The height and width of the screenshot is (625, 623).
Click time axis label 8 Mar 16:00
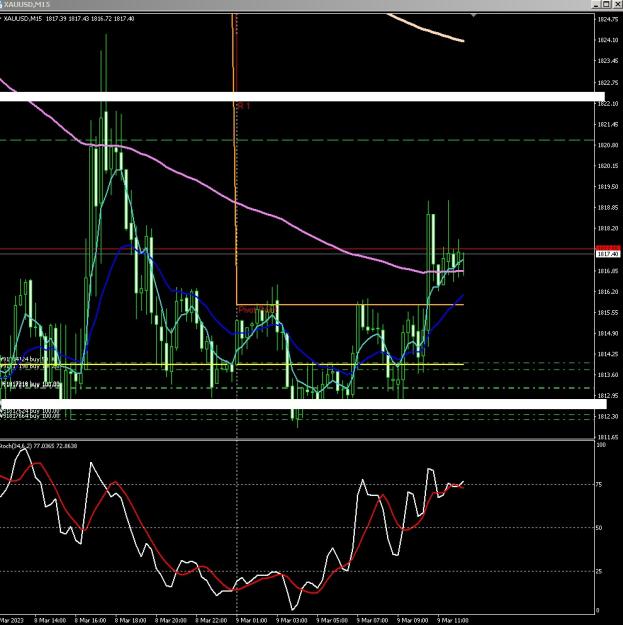point(90,621)
